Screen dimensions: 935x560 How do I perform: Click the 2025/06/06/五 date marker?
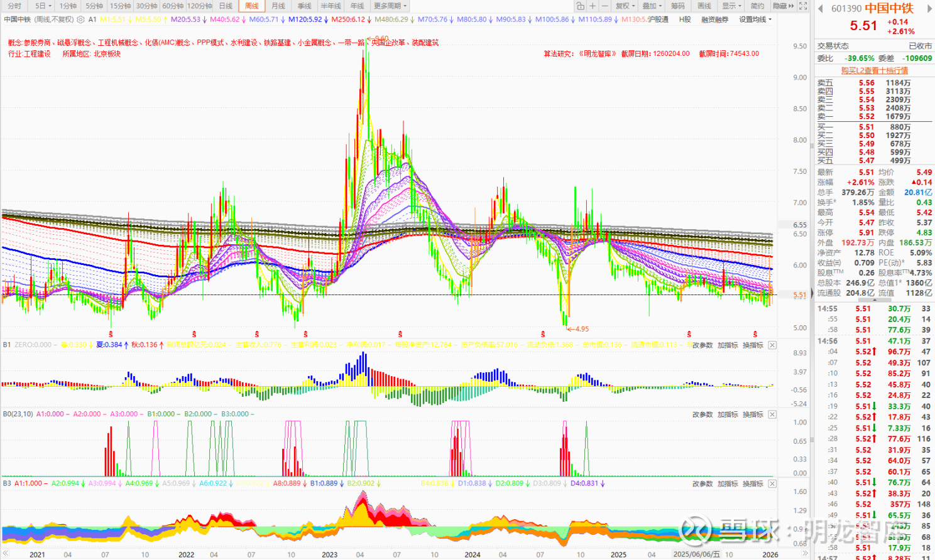click(696, 554)
